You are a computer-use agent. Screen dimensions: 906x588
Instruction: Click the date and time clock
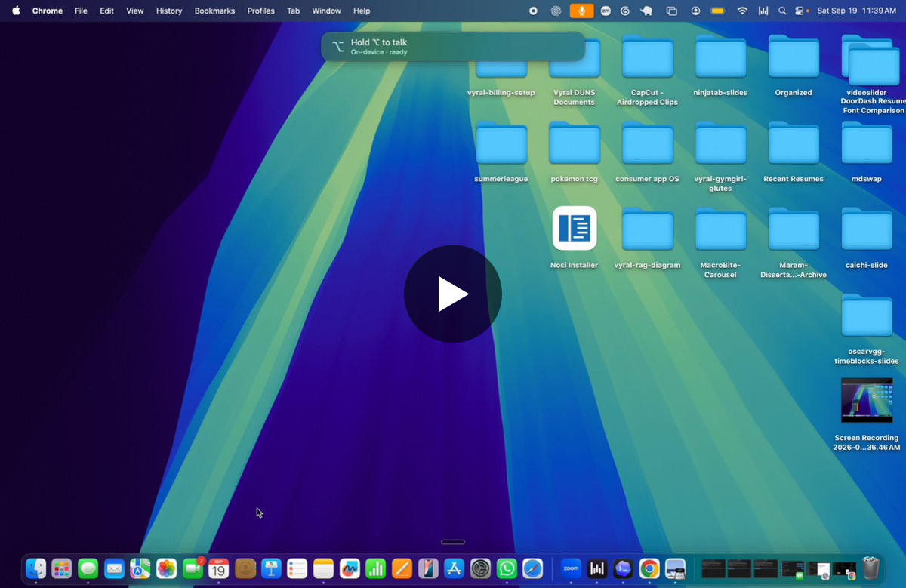(856, 11)
